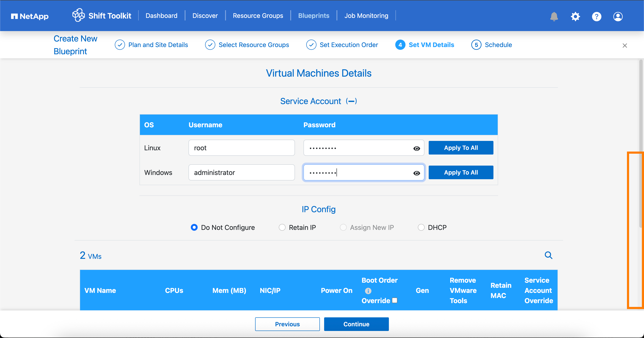Open the Discover menu
This screenshot has width=644, height=338.
click(x=205, y=16)
